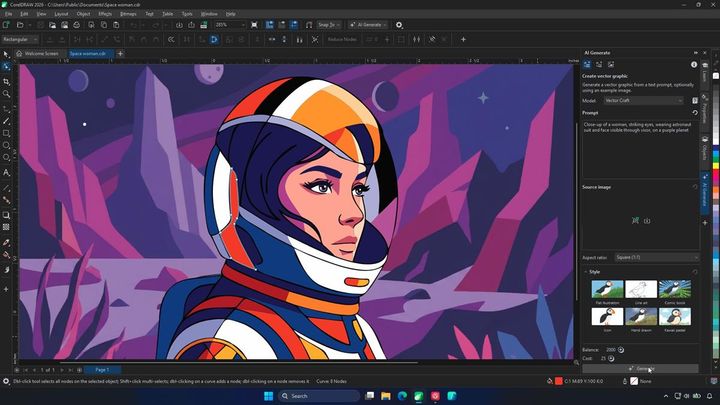Click the Options gear icon in toolbar
This screenshot has width=720, height=405.
point(399,25)
